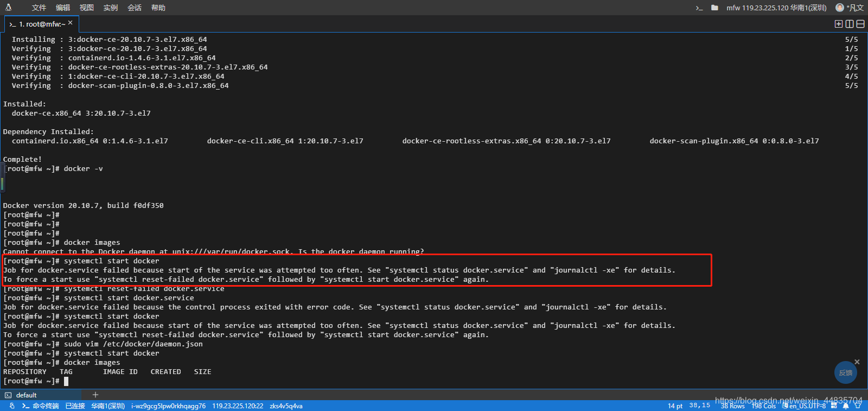Click 华南1(深圳) region in status bar
Viewport: 868px width, 411px height.
[108, 406]
